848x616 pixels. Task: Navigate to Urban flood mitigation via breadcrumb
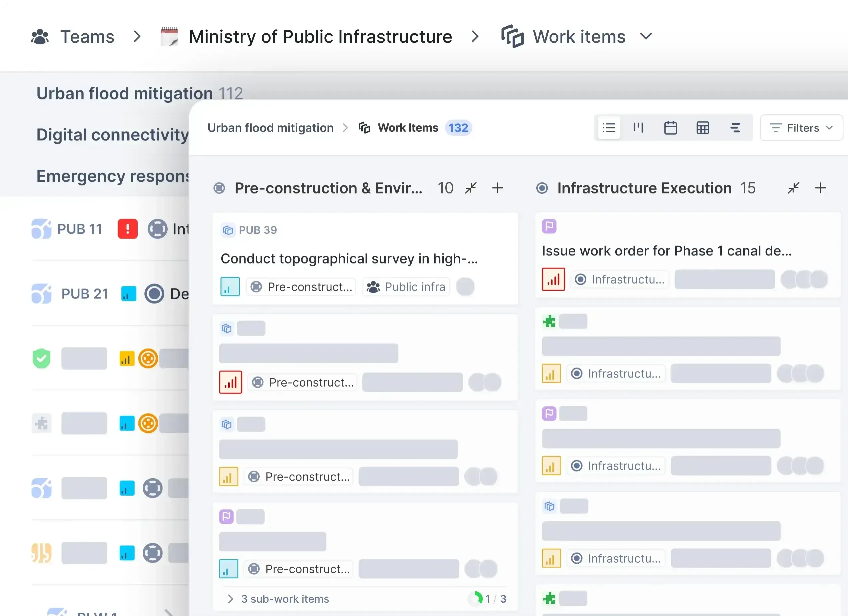tap(270, 127)
